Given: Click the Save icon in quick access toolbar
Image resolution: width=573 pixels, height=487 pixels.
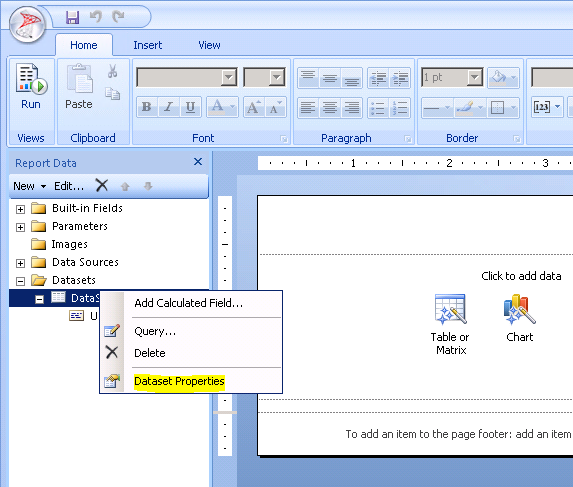Looking at the screenshot, I should (72, 17).
